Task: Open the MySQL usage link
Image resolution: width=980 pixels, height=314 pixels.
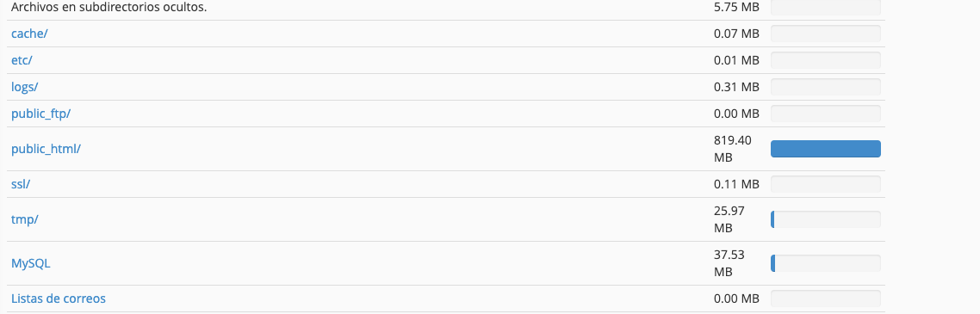Action: coord(31,263)
